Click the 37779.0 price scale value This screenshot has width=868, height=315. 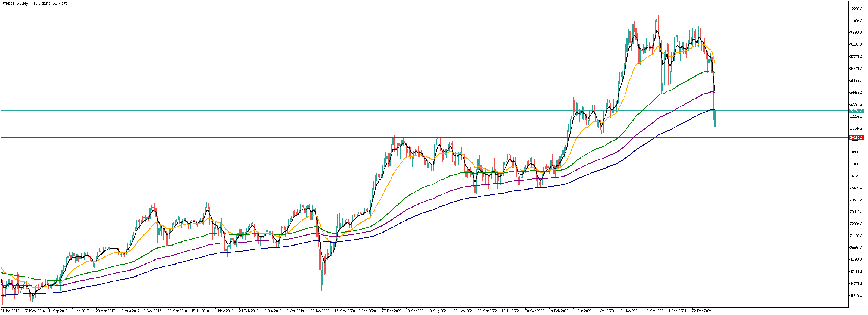(856, 57)
